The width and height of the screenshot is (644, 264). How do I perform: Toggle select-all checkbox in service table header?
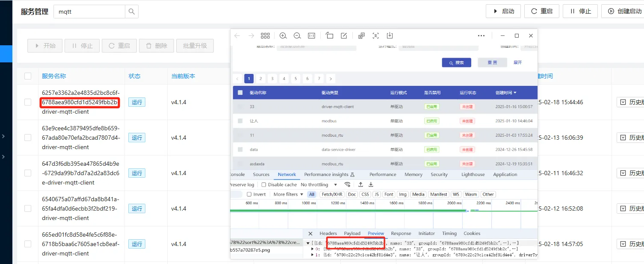28,76
